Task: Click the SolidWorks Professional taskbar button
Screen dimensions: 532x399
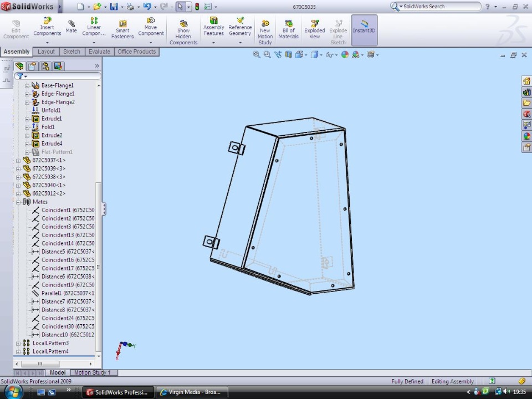Action: [118, 392]
